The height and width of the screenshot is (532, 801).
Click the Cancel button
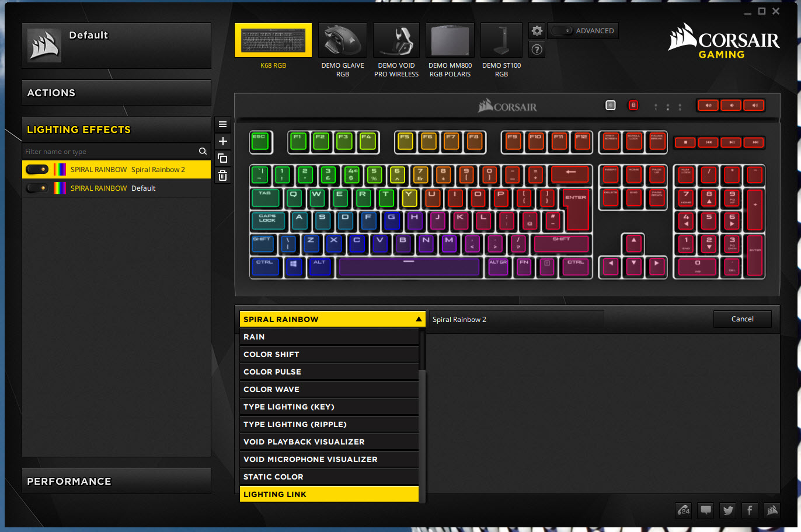743,319
